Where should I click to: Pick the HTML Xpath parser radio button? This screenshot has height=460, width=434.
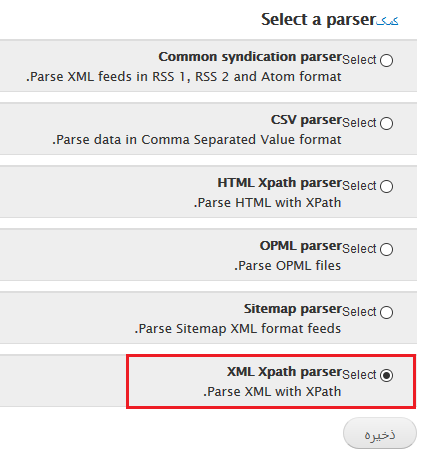[386, 187]
